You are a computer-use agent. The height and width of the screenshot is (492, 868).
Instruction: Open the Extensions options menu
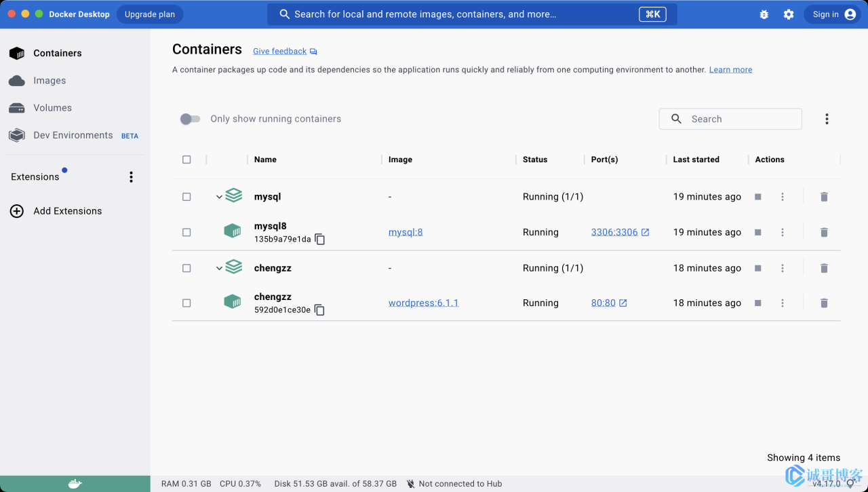131,177
